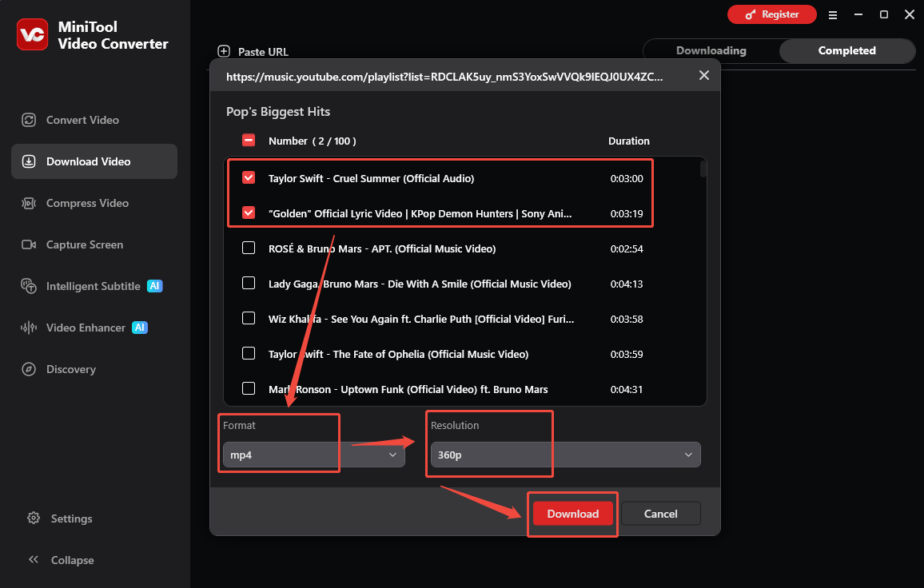Image resolution: width=924 pixels, height=588 pixels.
Task: Click the Settings gear icon
Action: [x=34, y=518]
